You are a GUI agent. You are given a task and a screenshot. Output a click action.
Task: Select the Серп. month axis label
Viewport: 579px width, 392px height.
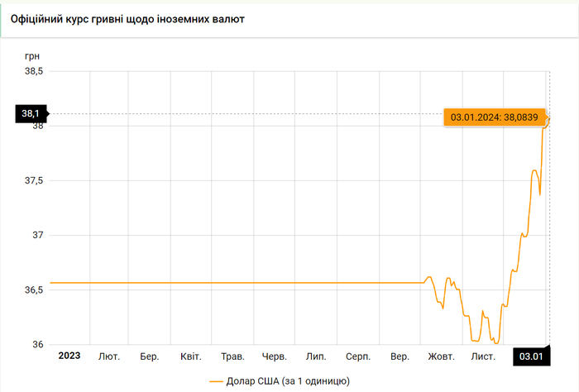pos(357,356)
